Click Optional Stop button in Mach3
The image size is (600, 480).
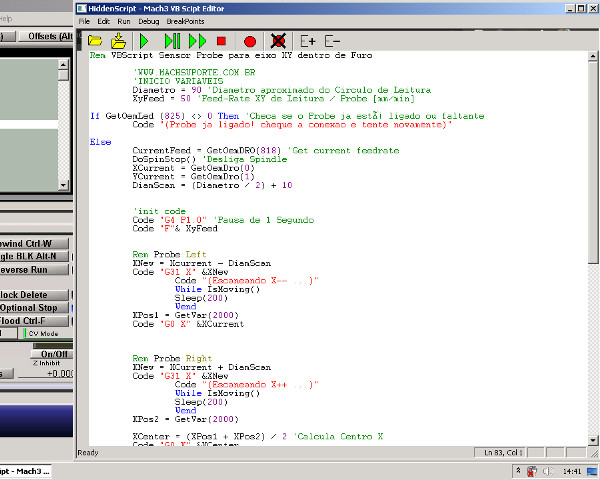click(34, 308)
